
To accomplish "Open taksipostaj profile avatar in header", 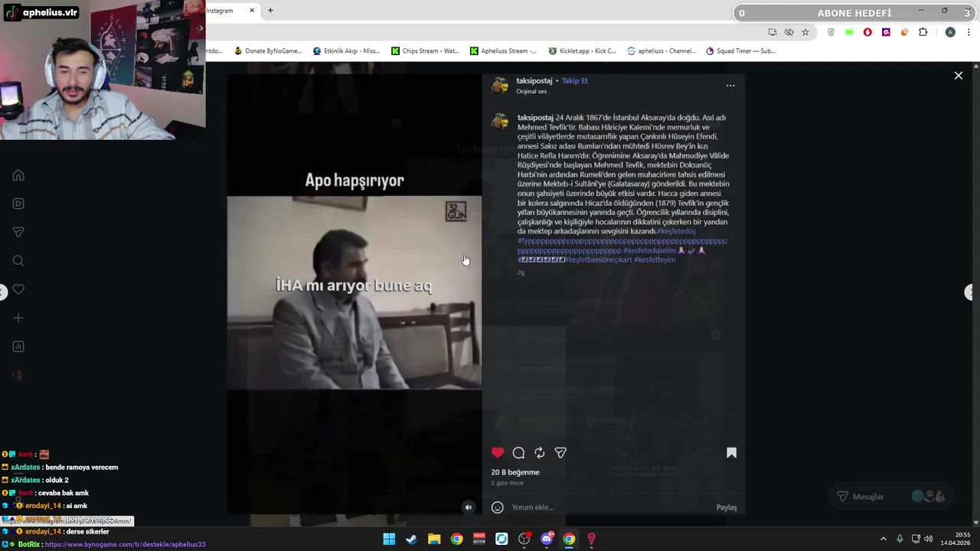I will (x=500, y=85).
